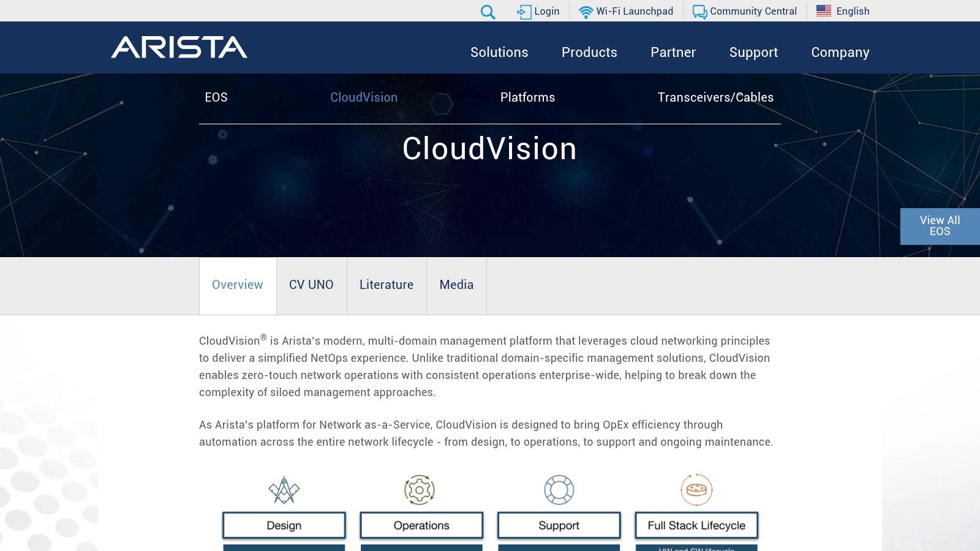Switch to the Media tab
Image resolution: width=980 pixels, height=551 pixels.
click(456, 285)
